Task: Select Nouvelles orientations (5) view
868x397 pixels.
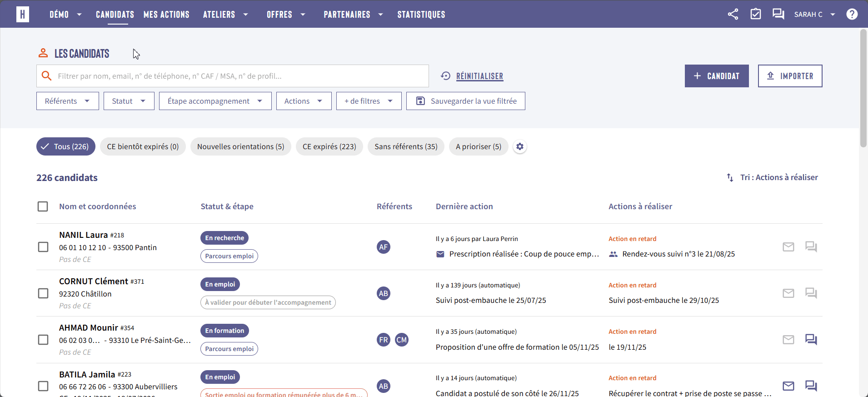Action: click(x=241, y=146)
